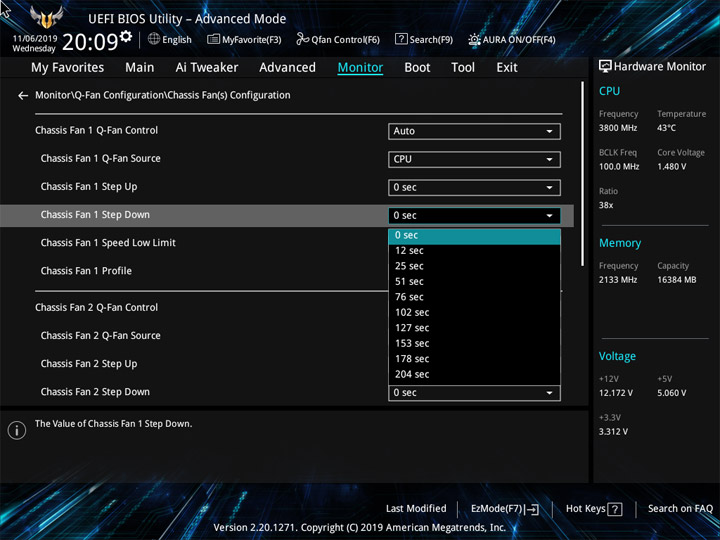Screen dimensions: 720x540
Task: Switch to My Favorites tab
Action: 68,68
